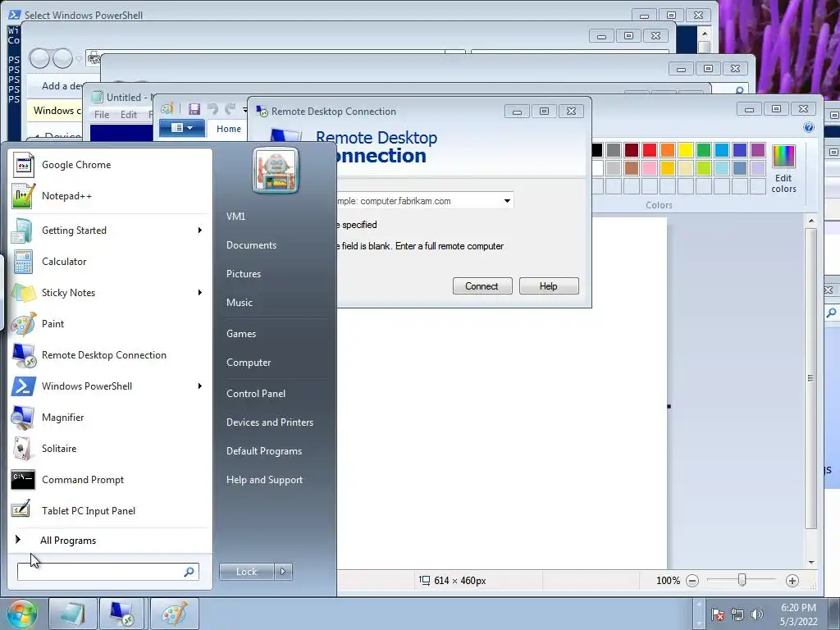The image size is (840, 630).
Task: Open Default Programs from the Start menu
Action: [263, 451]
